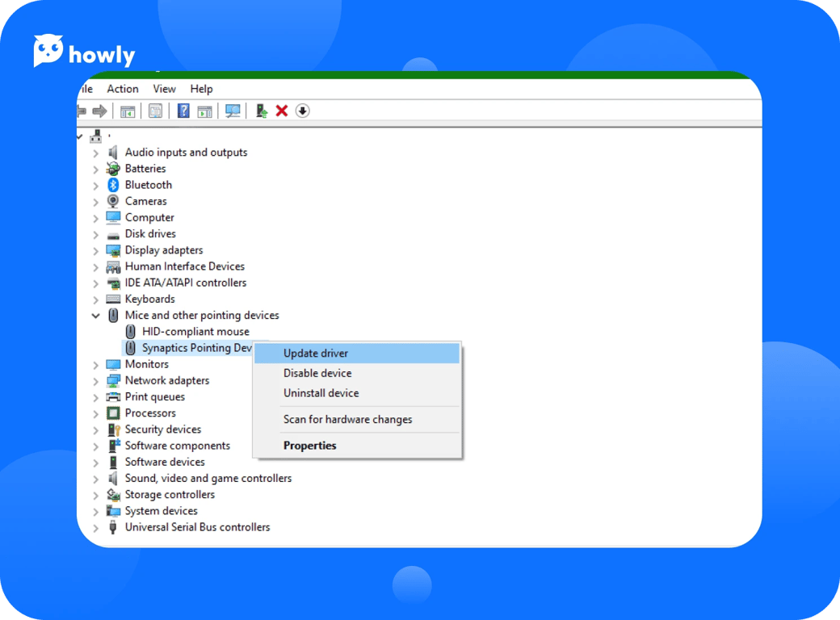Click the blue Help icon in toolbar
The image size is (840, 620).
[183, 111]
